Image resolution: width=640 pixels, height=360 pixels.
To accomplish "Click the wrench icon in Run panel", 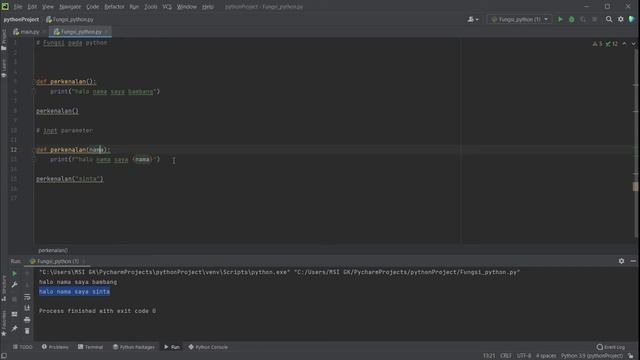I will tap(14, 285).
